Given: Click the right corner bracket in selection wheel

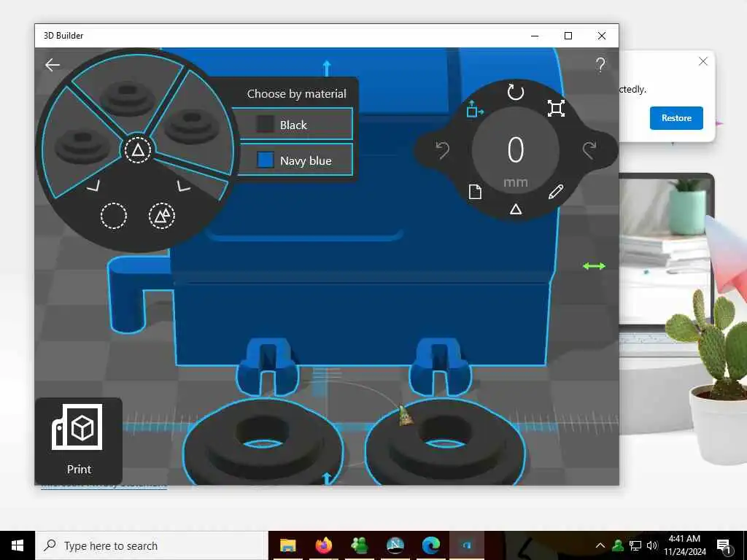Looking at the screenshot, I should 183,186.
